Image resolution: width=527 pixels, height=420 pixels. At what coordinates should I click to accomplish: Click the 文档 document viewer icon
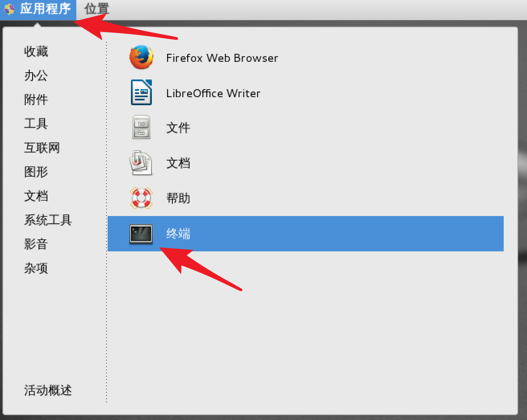pyautogui.click(x=141, y=163)
